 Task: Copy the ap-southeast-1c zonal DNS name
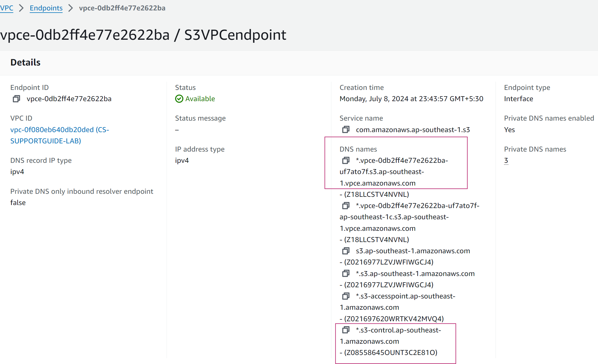(x=346, y=206)
